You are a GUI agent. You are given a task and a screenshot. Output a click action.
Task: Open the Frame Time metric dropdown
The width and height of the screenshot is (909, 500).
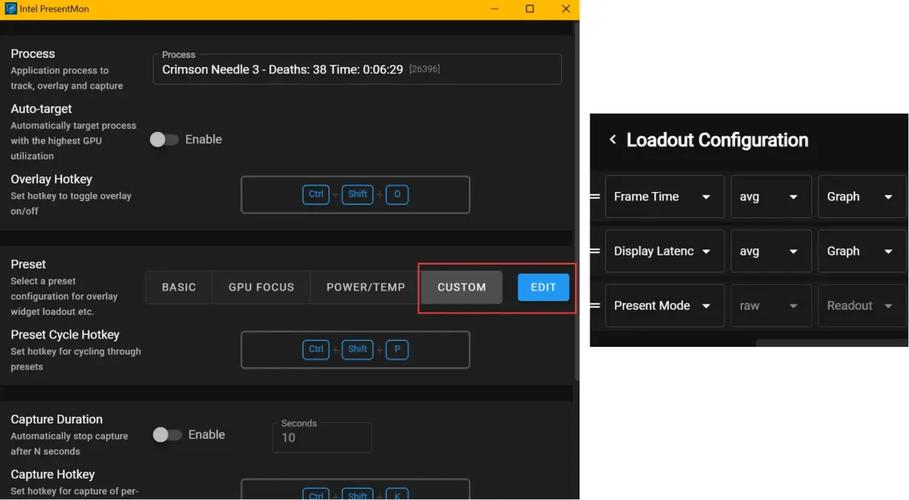click(x=664, y=197)
